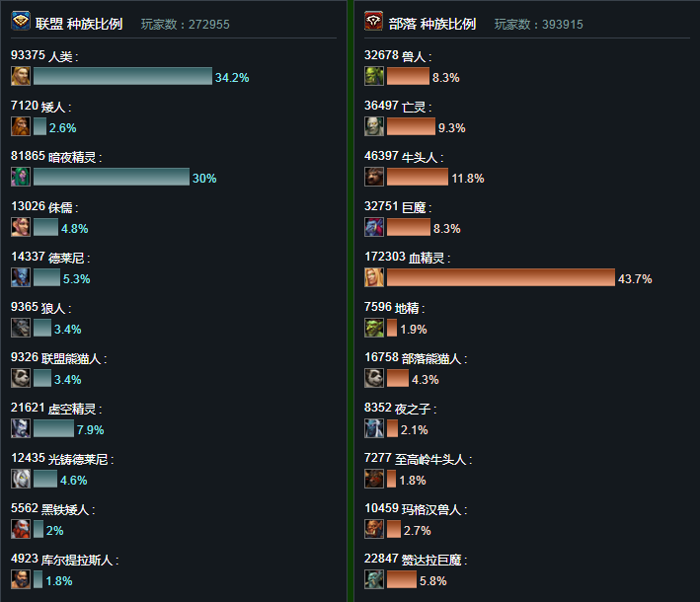Click the 联盟 种族比例 heading
Image resolution: width=700 pixels, height=602 pixels.
coord(79,24)
